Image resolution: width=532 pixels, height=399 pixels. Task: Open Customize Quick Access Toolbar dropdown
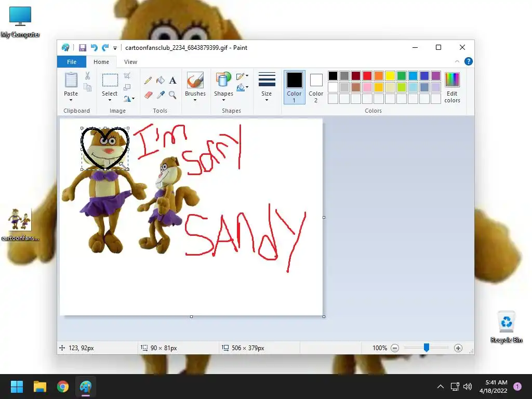(x=115, y=48)
